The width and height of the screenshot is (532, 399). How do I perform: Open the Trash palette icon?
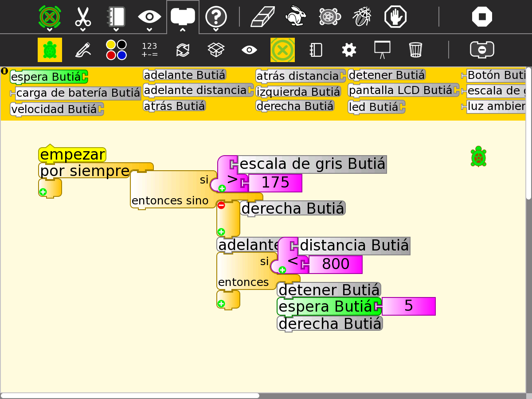[415, 50]
